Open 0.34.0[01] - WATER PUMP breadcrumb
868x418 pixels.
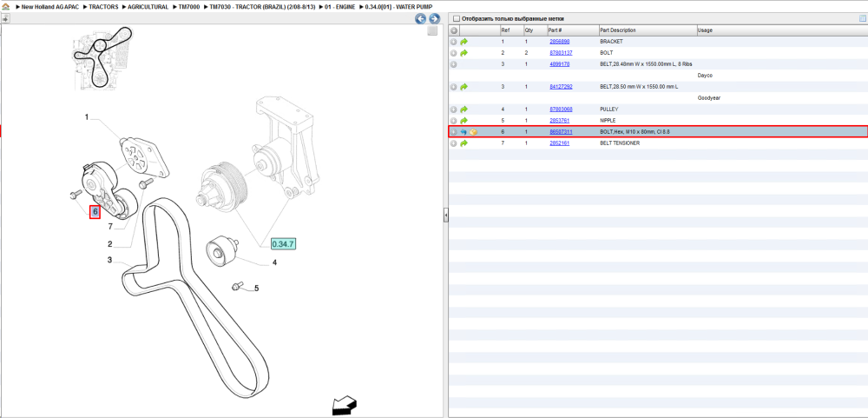pos(398,7)
